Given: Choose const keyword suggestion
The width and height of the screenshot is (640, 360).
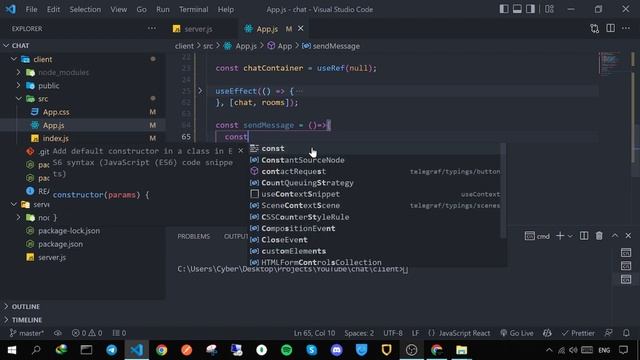Looking at the screenshot, I should [x=376, y=149].
